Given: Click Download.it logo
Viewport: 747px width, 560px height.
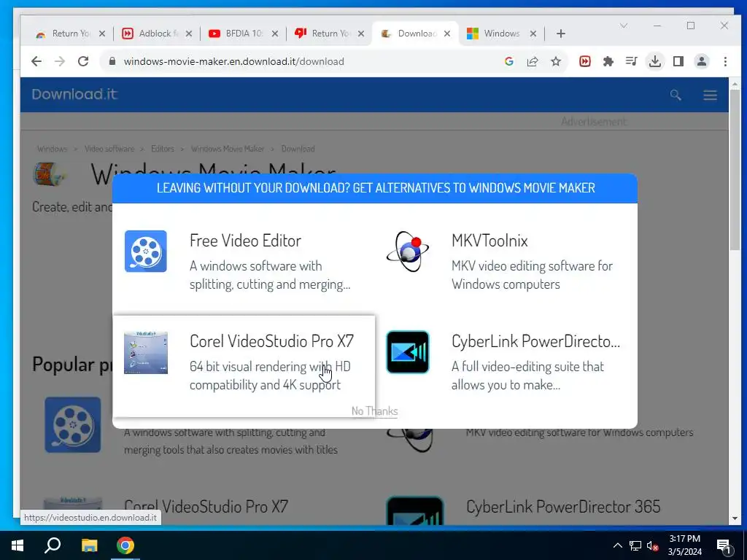Looking at the screenshot, I should point(74,94).
